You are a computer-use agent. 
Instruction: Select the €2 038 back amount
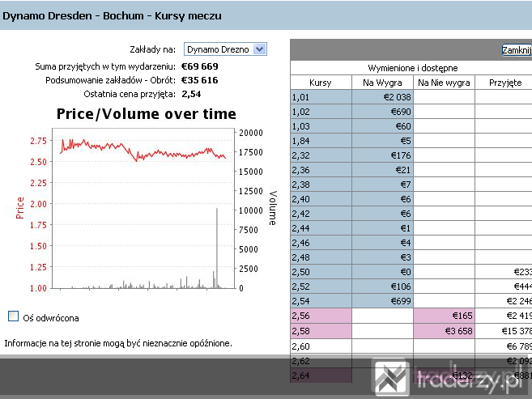coord(382,97)
